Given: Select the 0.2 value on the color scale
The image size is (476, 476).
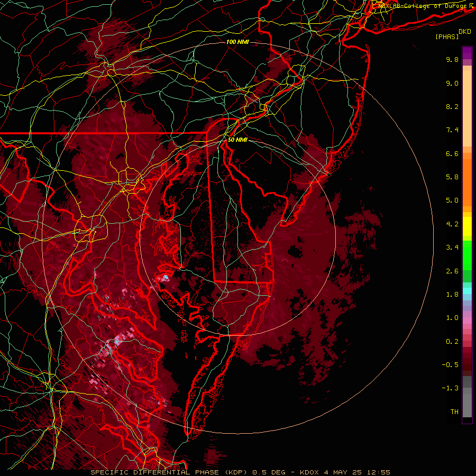Looking at the screenshot, I should (452, 342).
